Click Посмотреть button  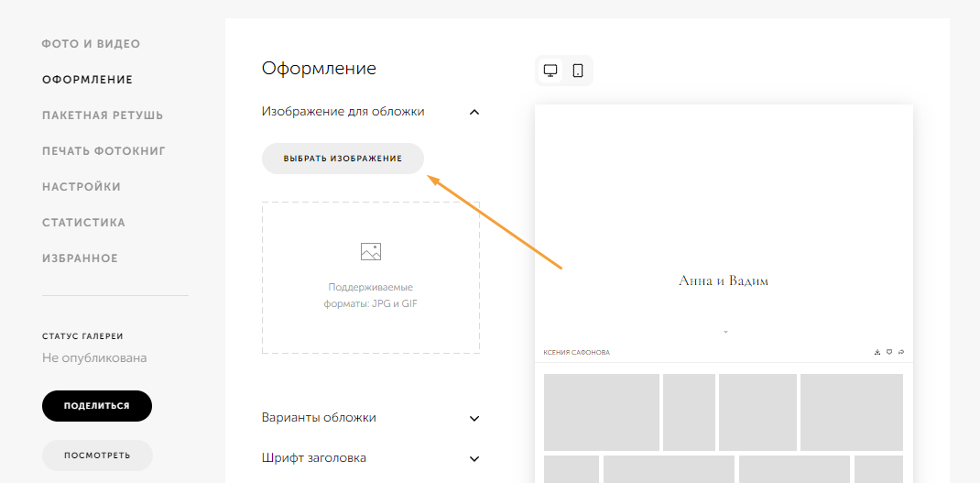[97, 456]
